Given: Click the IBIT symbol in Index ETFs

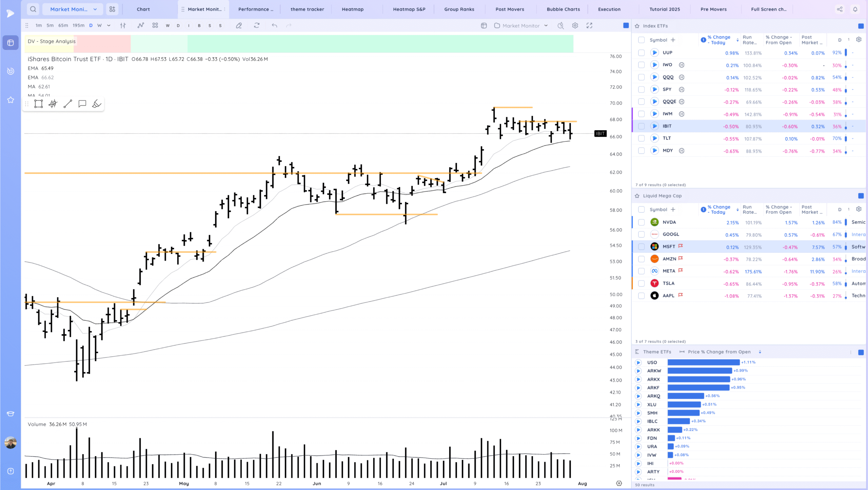Looking at the screenshot, I should pos(667,126).
